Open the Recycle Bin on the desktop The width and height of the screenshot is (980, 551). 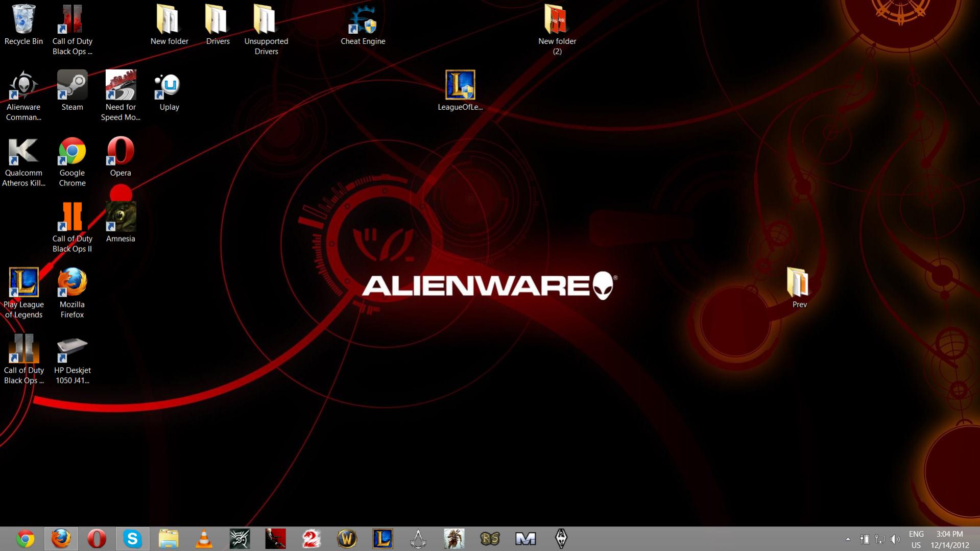point(23,25)
